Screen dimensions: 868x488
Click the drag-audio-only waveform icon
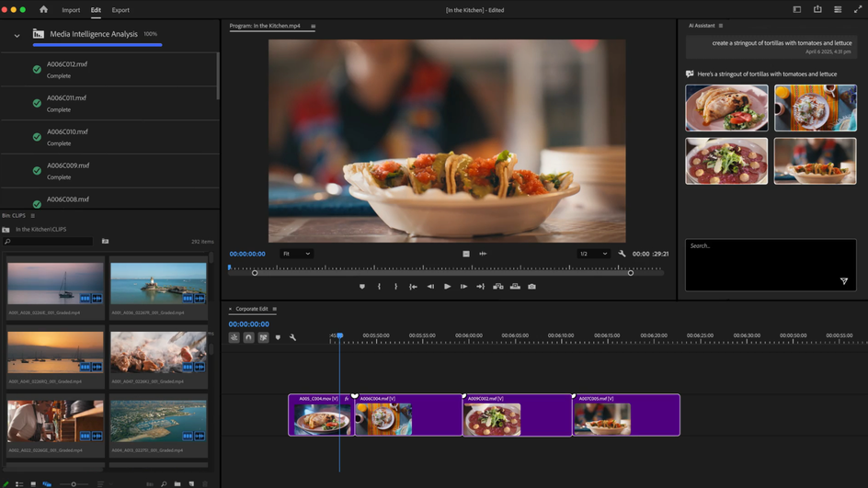483,254
